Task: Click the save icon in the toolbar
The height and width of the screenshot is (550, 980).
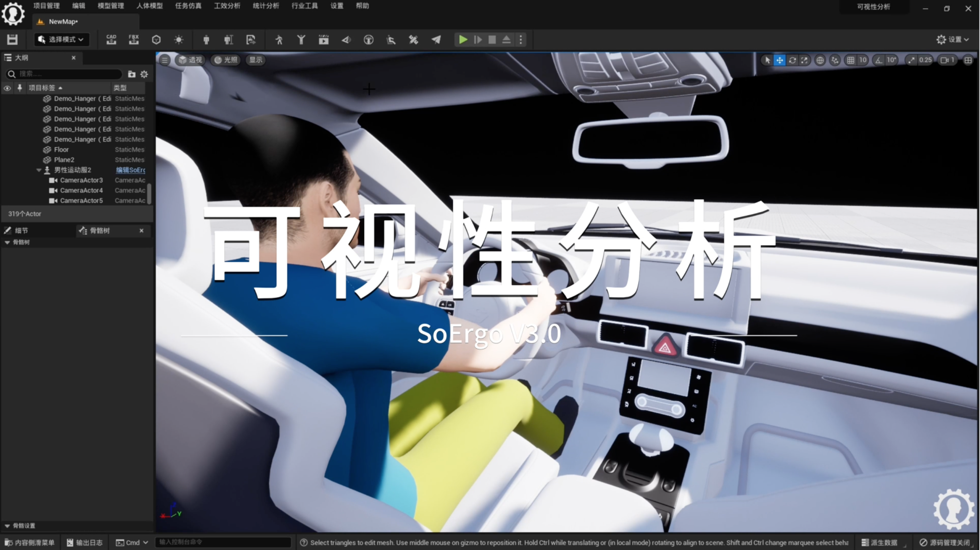Action: pos(12,40)
